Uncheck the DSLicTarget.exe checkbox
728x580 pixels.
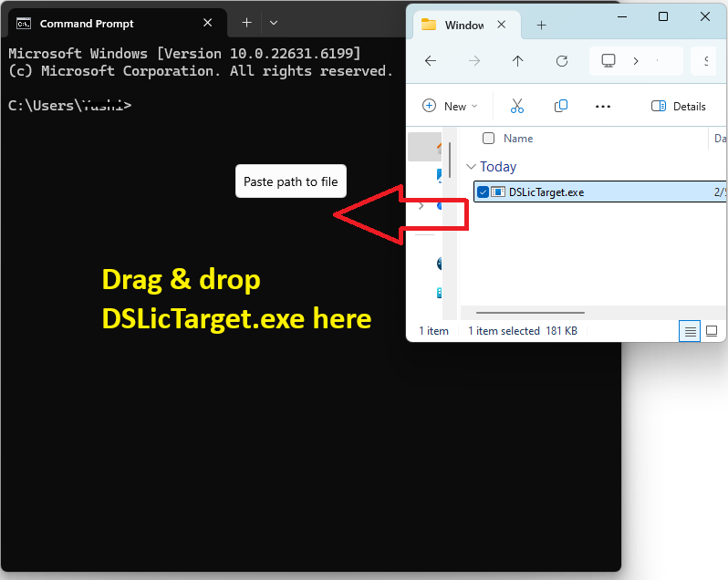click(x=484, y=192)
